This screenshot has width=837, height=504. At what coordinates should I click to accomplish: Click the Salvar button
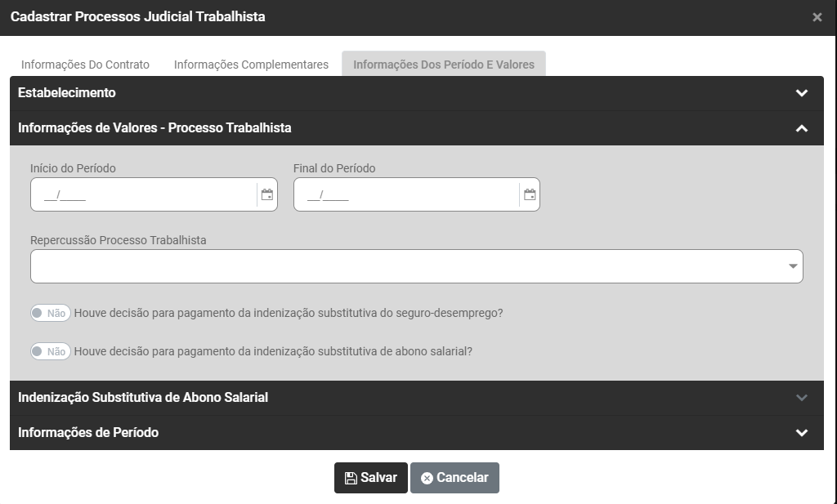coord(370,478)
